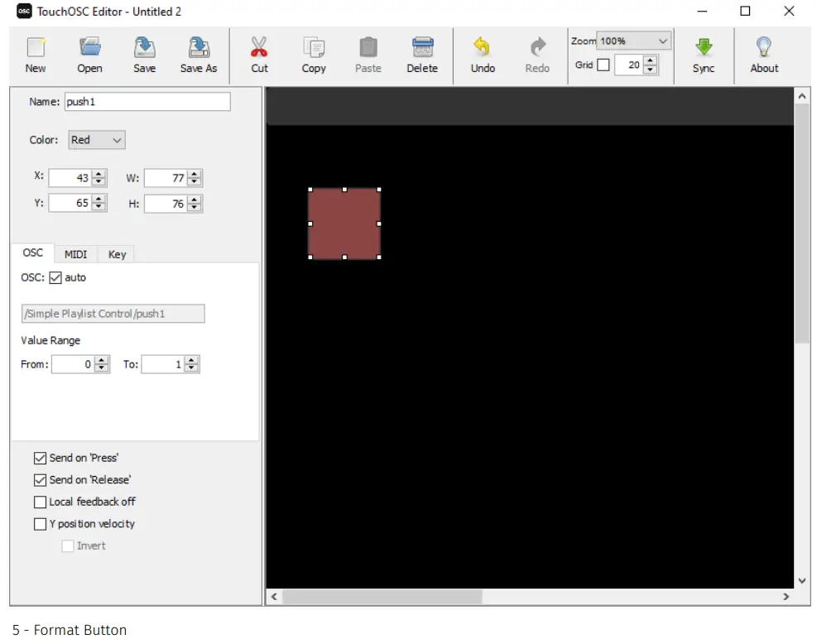
Task: Increase the X position value
Action: 99,174
